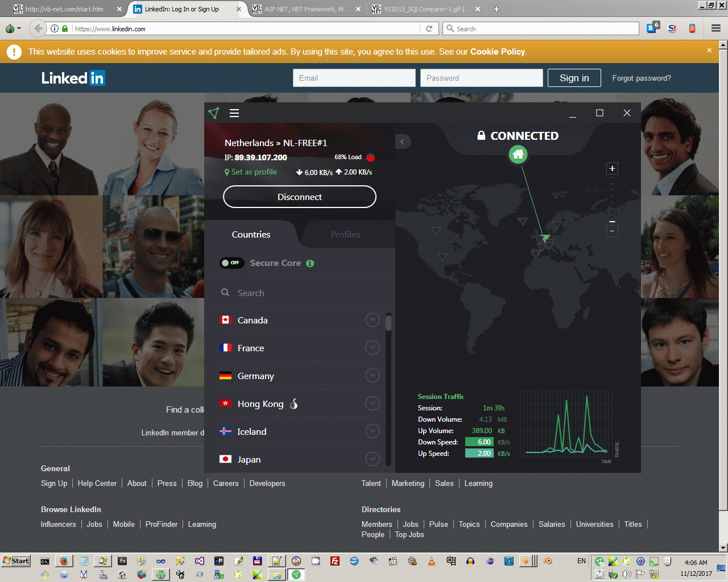
Task: Switch to the ASP NET Framework tab
Action: click(307, 9)
